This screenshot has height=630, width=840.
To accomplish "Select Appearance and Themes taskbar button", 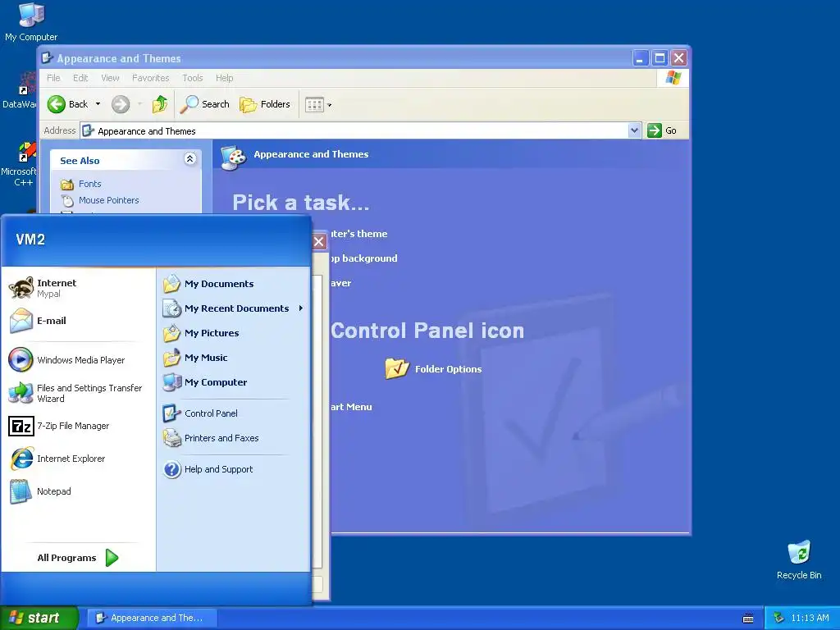I will [x=152, y=618].
